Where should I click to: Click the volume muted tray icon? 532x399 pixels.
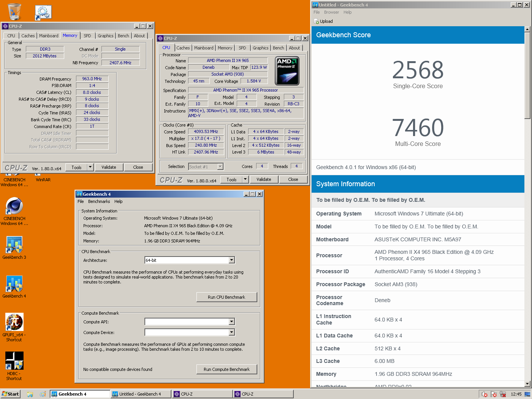pyautogui.click(x=484, y=394)
